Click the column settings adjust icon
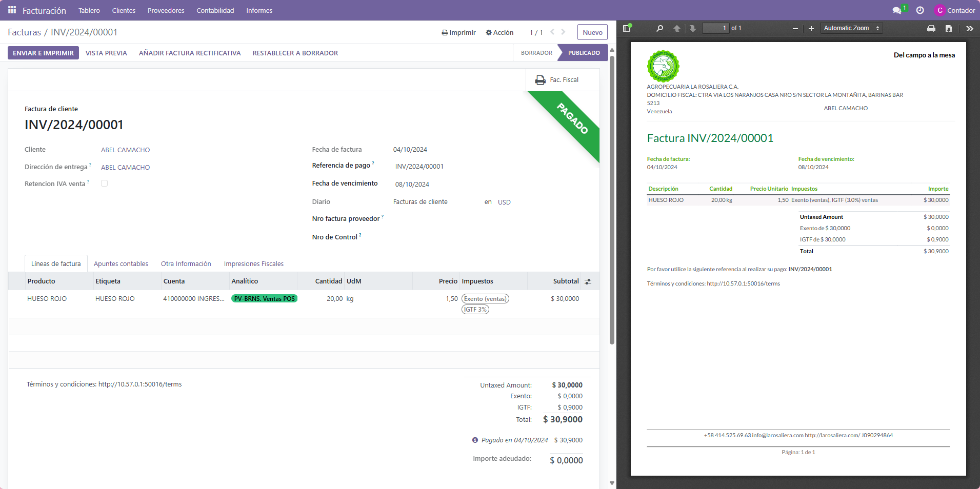The width and height of the screenshot is (980, 489). coord(588,281)
